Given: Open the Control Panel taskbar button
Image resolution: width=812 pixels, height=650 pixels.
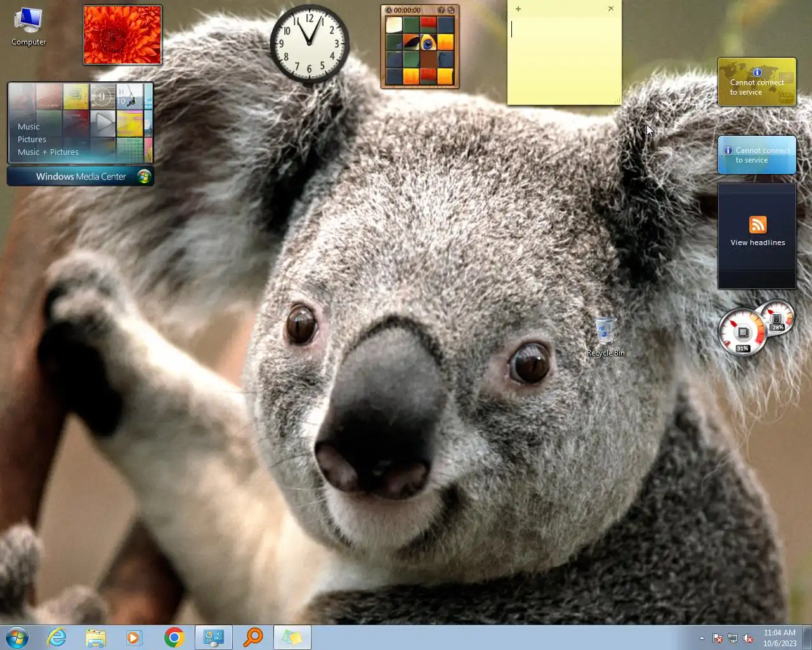Looking at the screenshot, I should (213, 637).
